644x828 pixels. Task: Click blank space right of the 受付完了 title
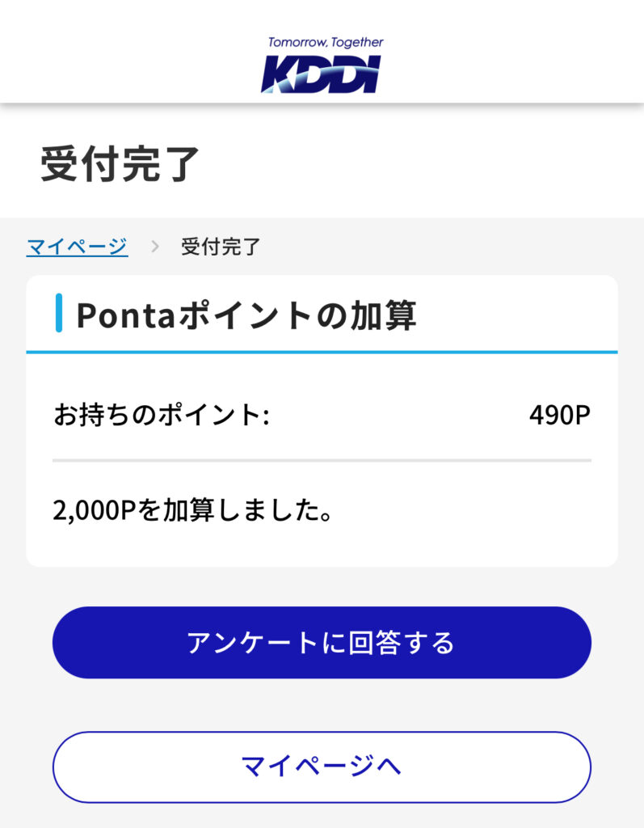point(420,164)
